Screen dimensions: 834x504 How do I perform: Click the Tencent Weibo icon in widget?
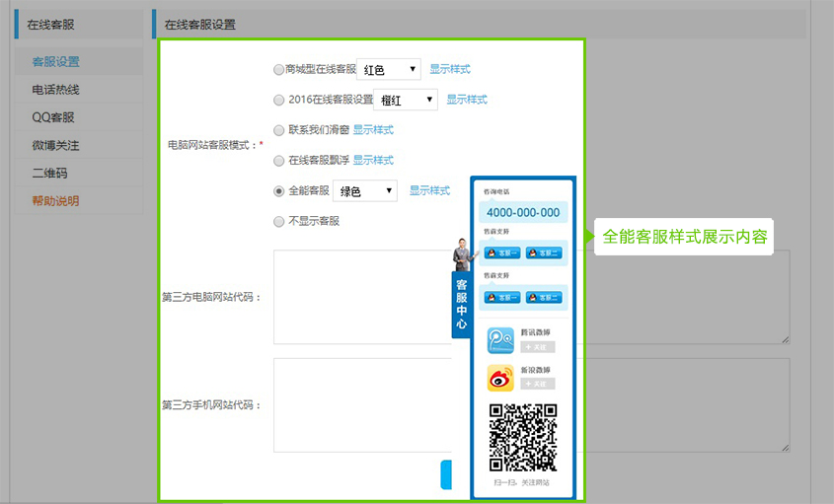pyautogui.click(x=501, y=340)
